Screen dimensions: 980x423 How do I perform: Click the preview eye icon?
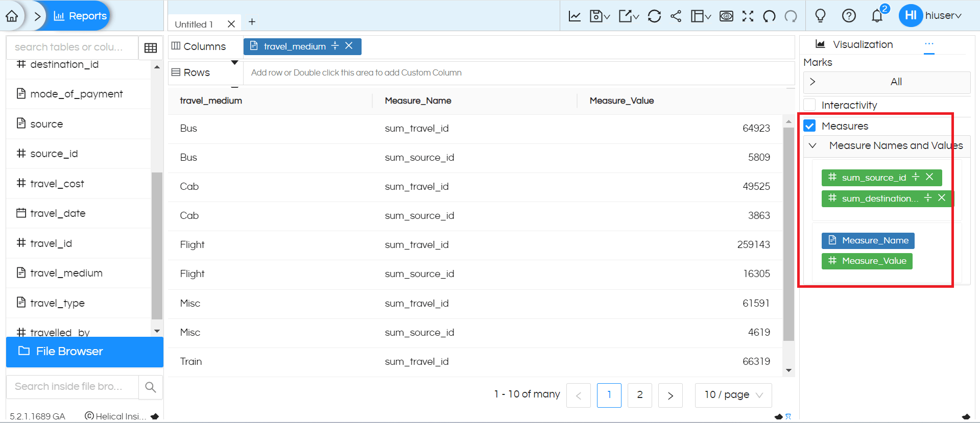point(726,16)
